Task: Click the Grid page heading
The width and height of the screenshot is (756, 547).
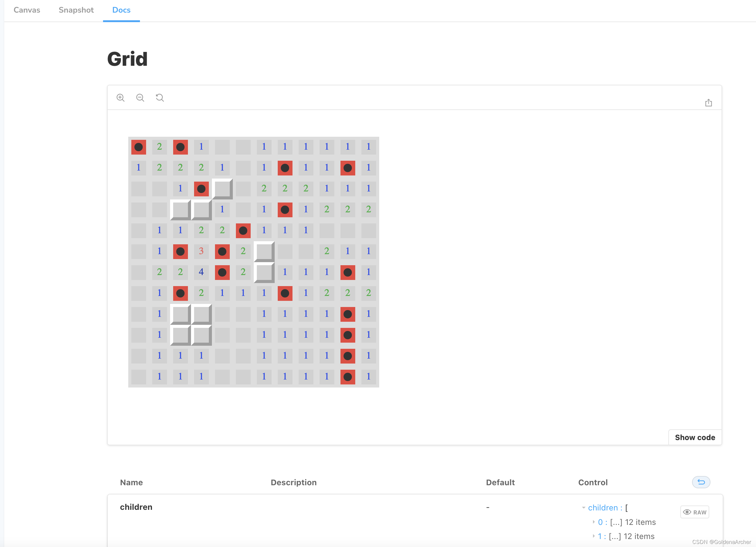Action: point(127,59)
